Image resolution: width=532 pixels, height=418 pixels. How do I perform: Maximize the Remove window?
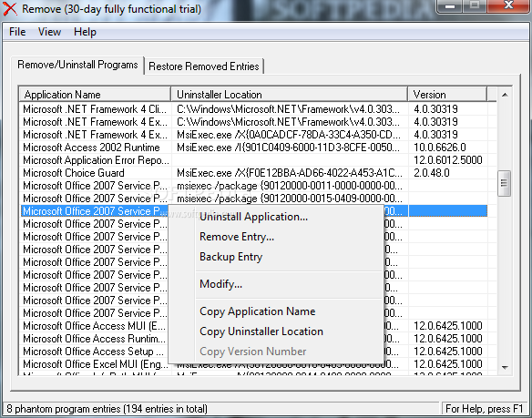point(475,5)
